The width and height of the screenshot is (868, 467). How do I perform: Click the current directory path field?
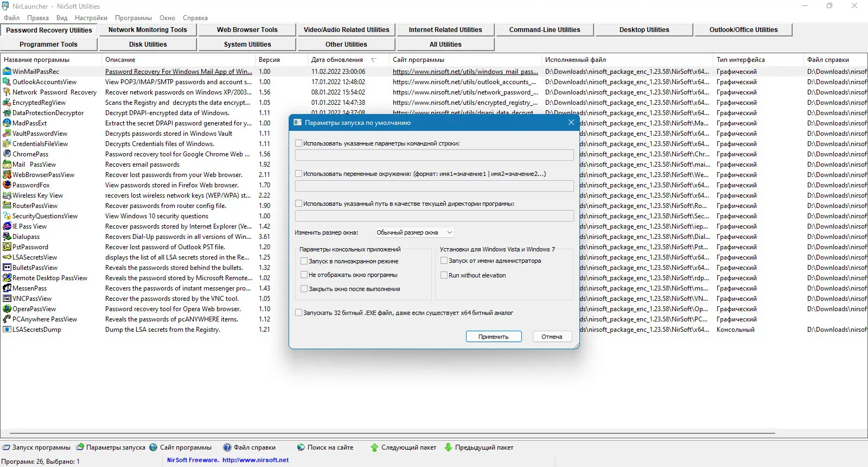point(434,216)
